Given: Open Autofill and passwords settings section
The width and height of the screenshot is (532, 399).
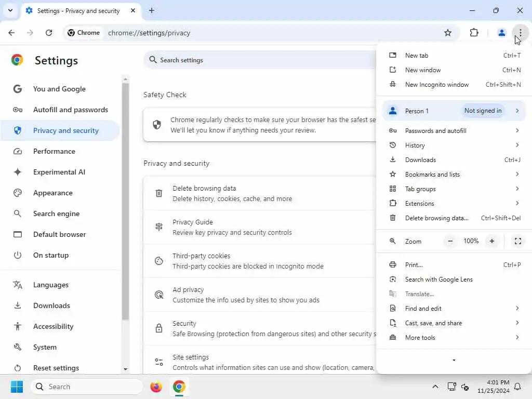Looking at the screenshot, I should (x=60, y=110).
